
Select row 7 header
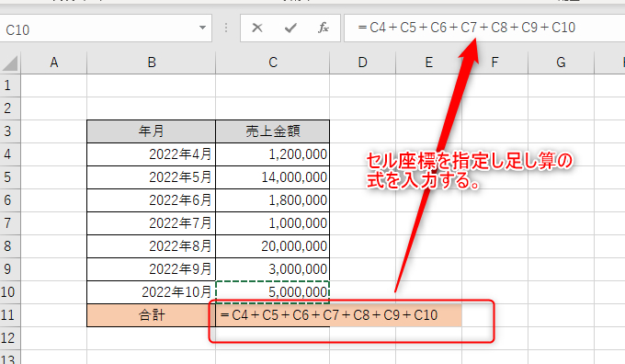(x=10, y=223)
